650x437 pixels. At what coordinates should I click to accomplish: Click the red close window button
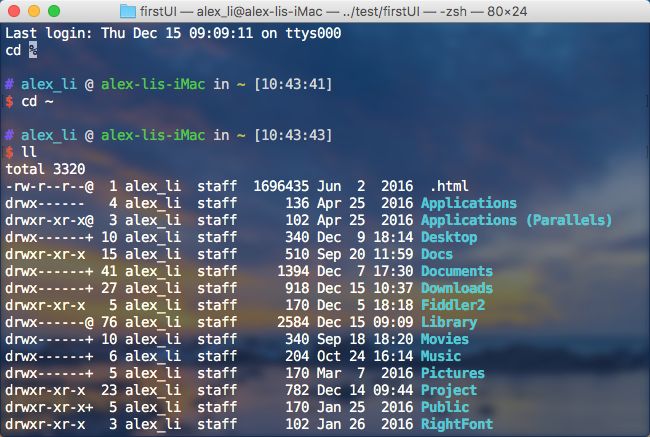point(14,11)
